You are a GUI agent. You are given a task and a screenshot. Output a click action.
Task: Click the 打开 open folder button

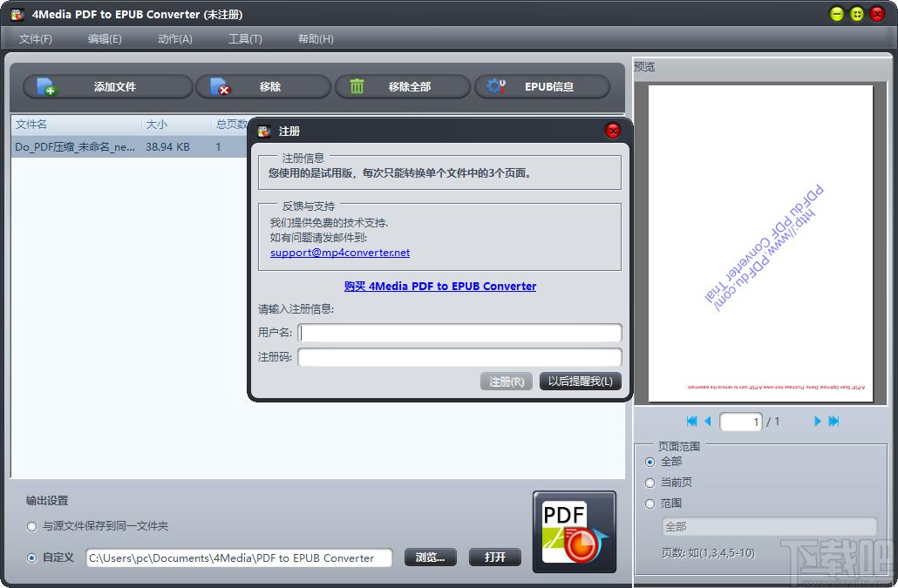495,558
